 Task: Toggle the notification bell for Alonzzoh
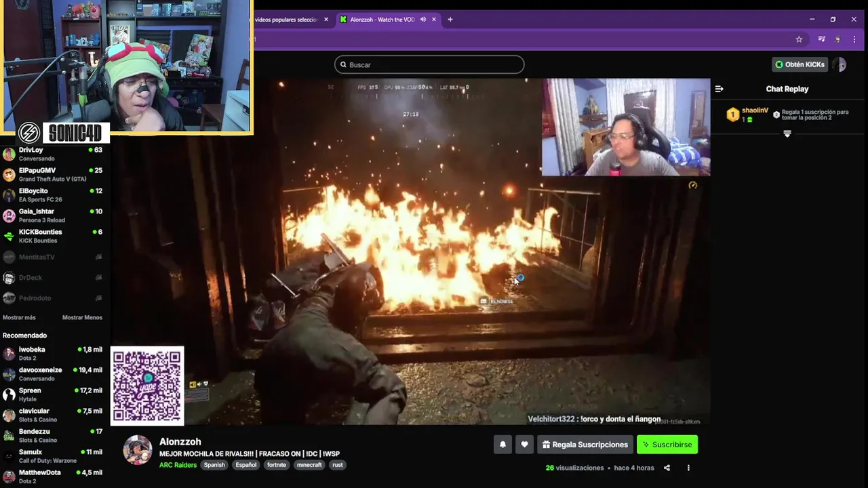(x=502, y=445)
